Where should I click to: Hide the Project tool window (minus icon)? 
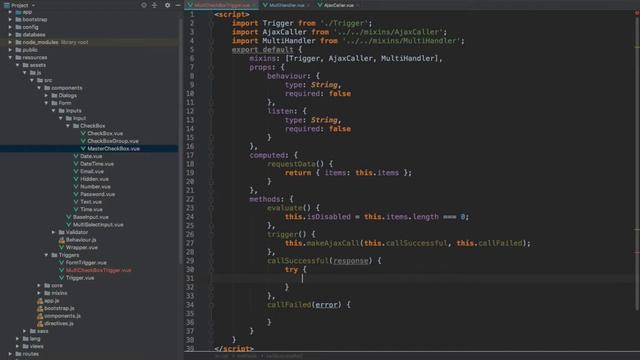coord(178,5)
